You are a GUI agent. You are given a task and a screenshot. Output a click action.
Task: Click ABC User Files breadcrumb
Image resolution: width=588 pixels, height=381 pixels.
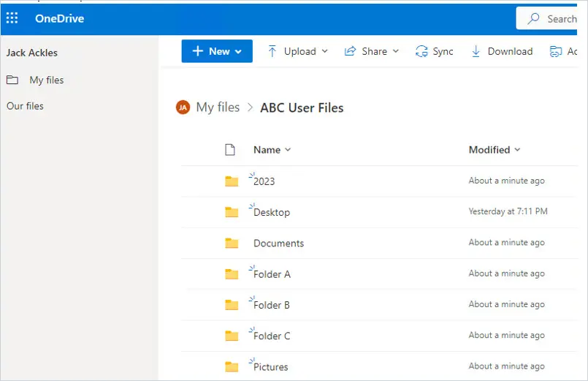302,107
